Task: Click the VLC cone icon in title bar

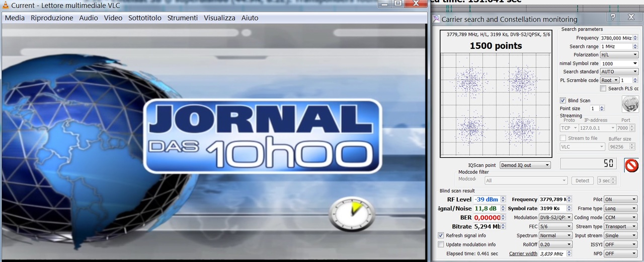Action: (x=5, y=5)
